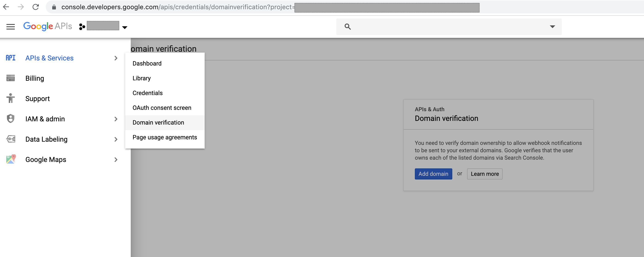Expand the IAM & admin submenu chevron
This screenshot has width=644, height=257.
116,119
